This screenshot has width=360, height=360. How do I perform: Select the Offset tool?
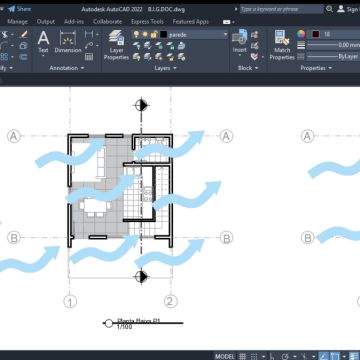24,57
